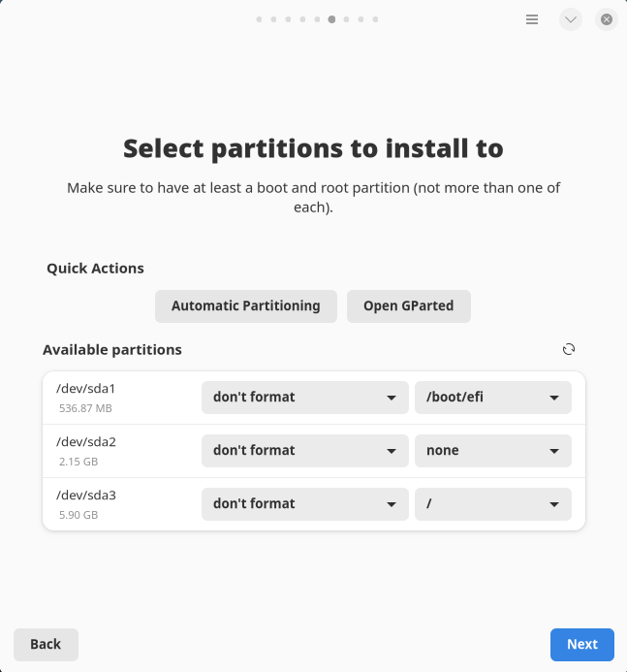This screenshot has height=672, width=627.
Task: Refresh the available partitions list
Action: pyautogui.click(x=569, y=349)
